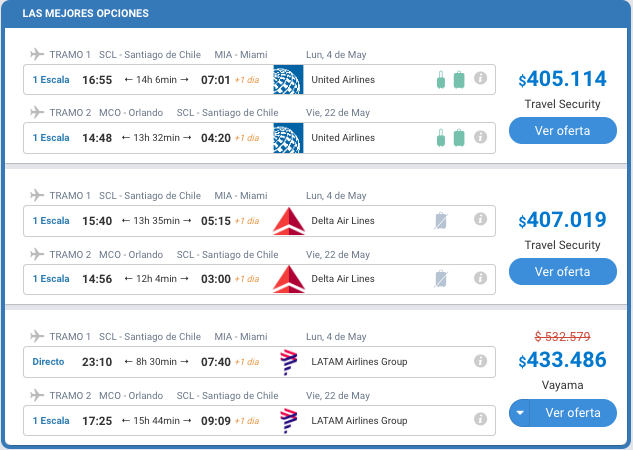The image size is (633, 450).
Task: Click 8h 30min duration on LATAM flight
Action: tap(156, 362)
